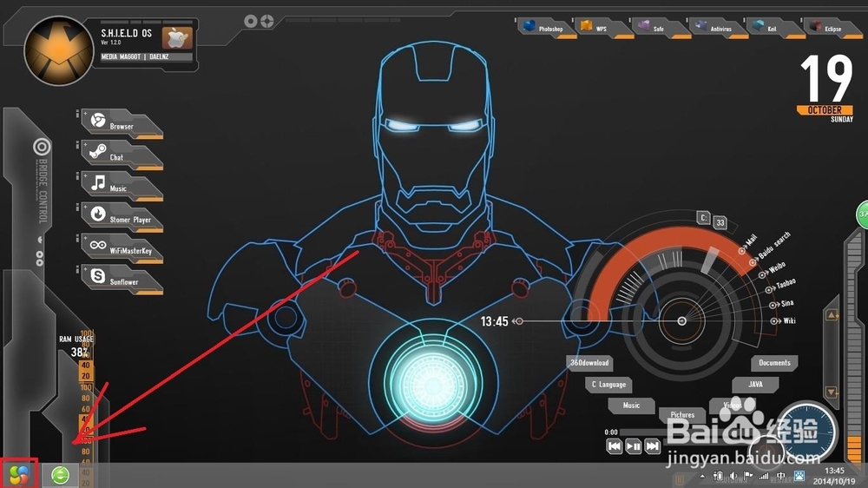Click the power/battery tray icon
868x488 pixels.
[x=718, y=476]
